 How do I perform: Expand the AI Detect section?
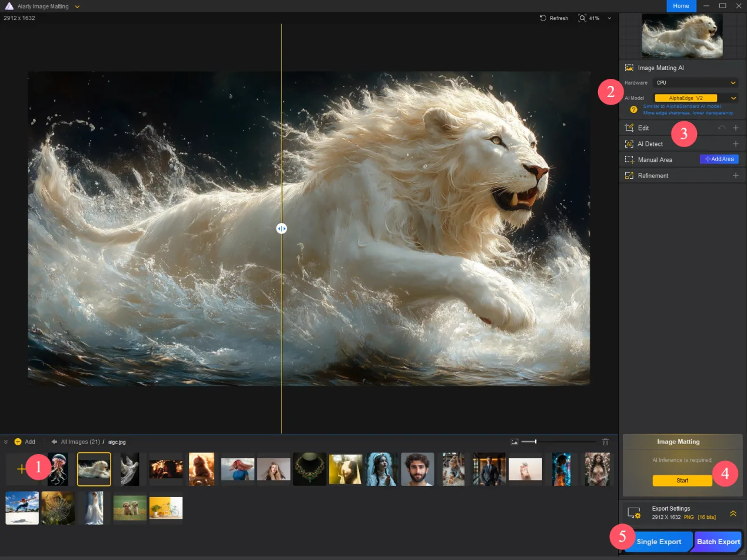(x=735, y=144)
